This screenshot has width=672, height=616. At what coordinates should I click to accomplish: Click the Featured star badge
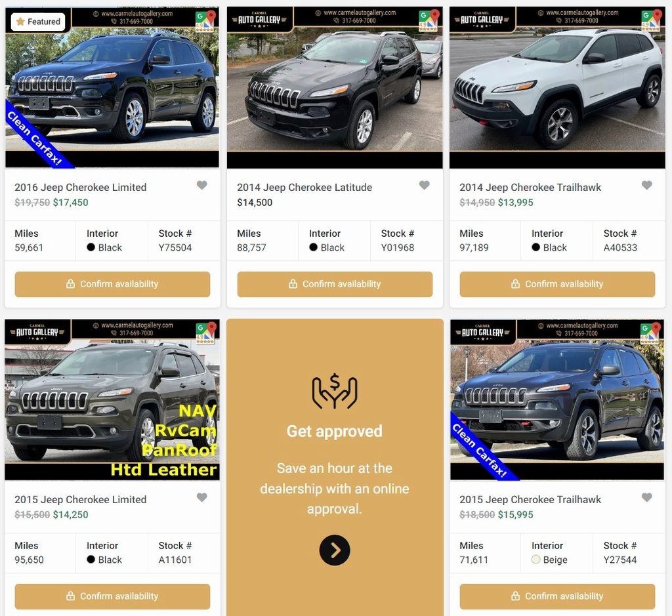click(x=37, y=22)
